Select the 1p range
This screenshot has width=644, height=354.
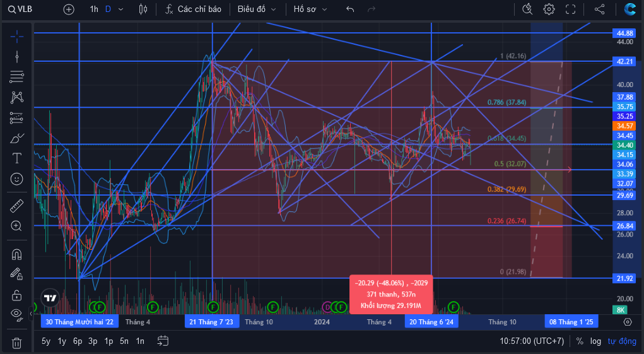point(108,341)
